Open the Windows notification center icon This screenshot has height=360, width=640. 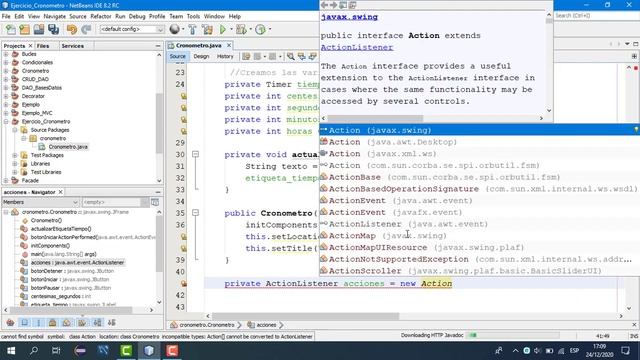click(626, 351)
